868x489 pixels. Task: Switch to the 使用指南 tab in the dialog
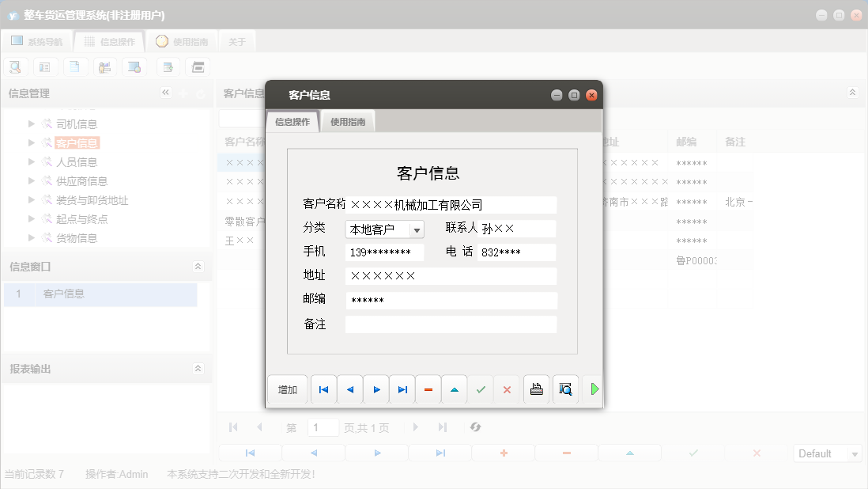point(348,122)
